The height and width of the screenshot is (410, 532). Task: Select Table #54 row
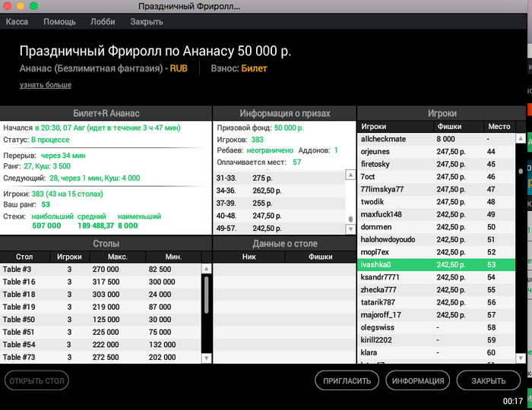101,345
